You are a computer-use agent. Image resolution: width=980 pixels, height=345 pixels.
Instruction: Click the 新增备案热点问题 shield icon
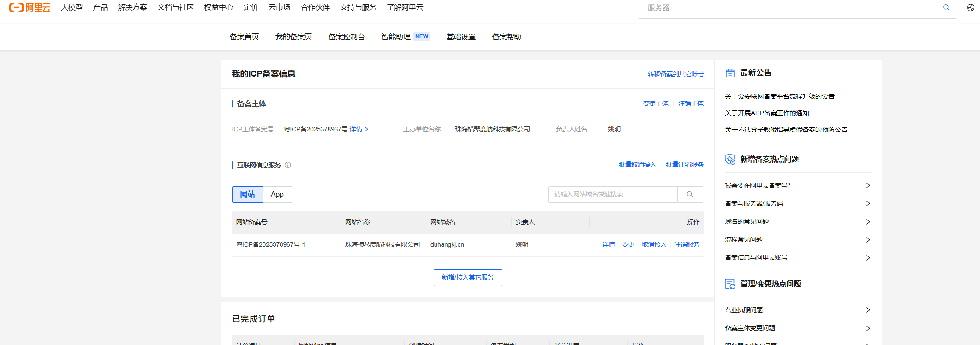point(730,159)
